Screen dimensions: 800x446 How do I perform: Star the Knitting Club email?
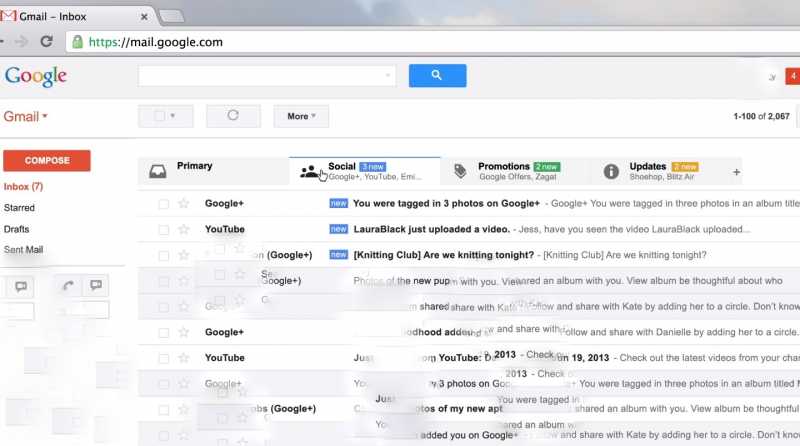point(184,255)
